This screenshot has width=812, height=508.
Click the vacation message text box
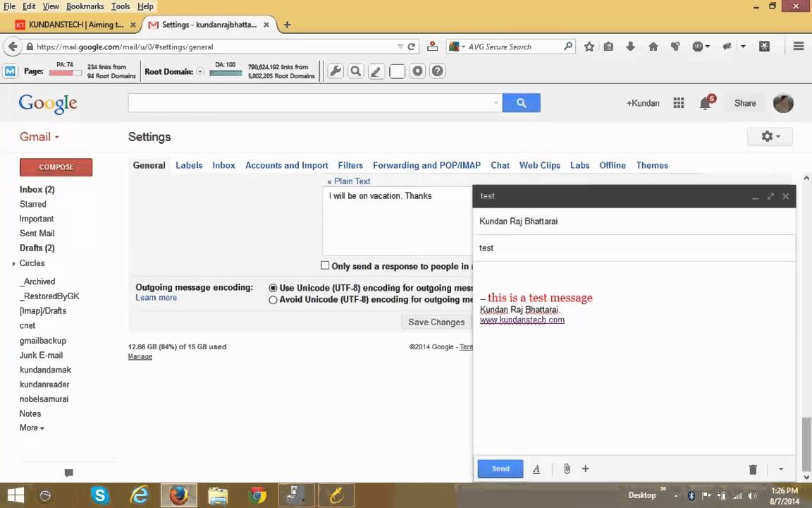point(398,221)
